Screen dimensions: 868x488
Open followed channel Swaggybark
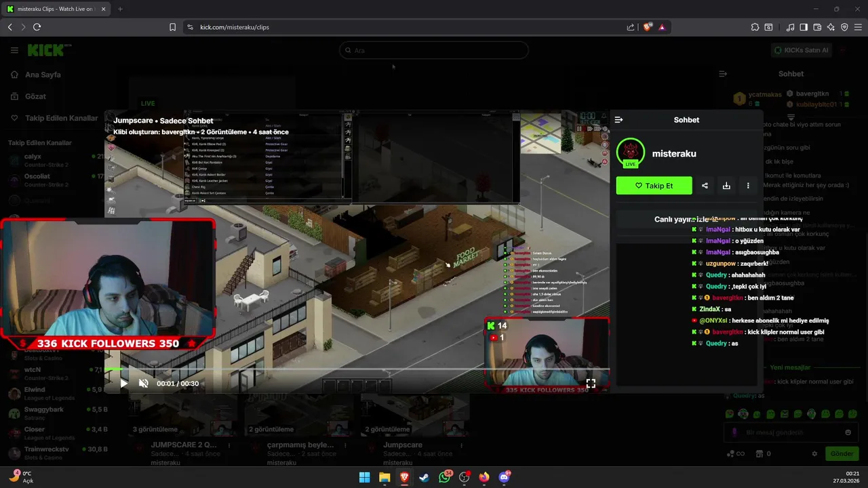point(56,413)
